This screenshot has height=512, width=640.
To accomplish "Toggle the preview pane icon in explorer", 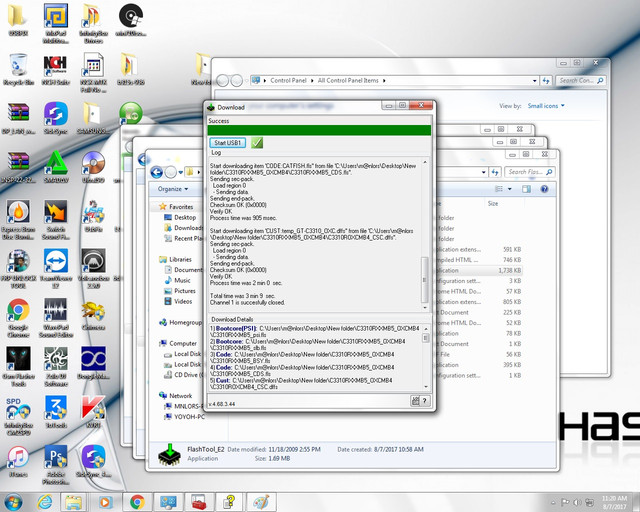I will [x=527, y=189].
